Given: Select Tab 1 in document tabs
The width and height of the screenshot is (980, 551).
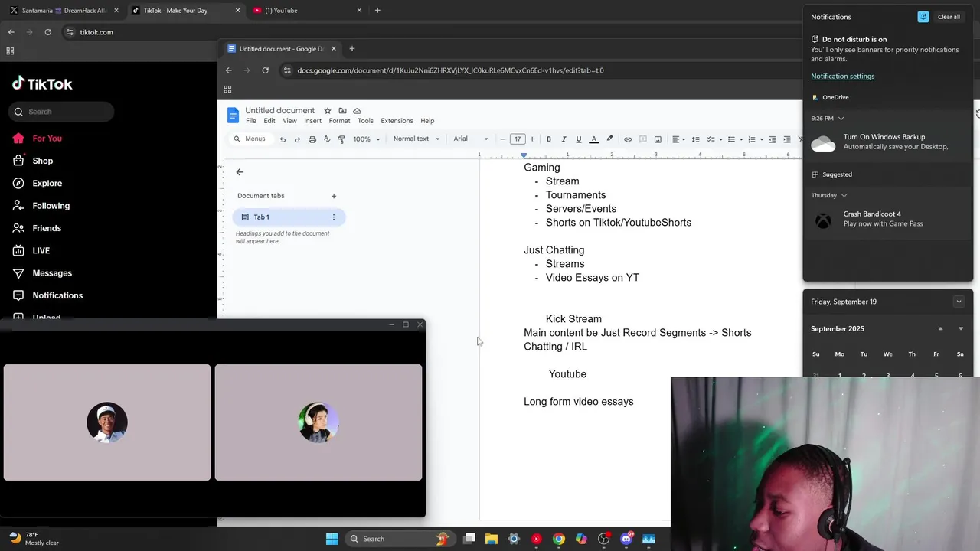Looking at the screenshot, I should [289, 217].
